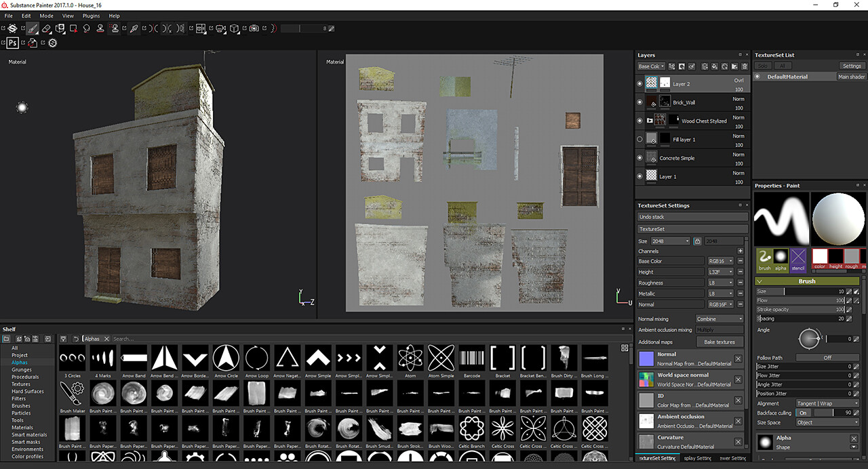Click the add mask icon in Layers
This screenshot has height=469, width=868.
(681, 66)
